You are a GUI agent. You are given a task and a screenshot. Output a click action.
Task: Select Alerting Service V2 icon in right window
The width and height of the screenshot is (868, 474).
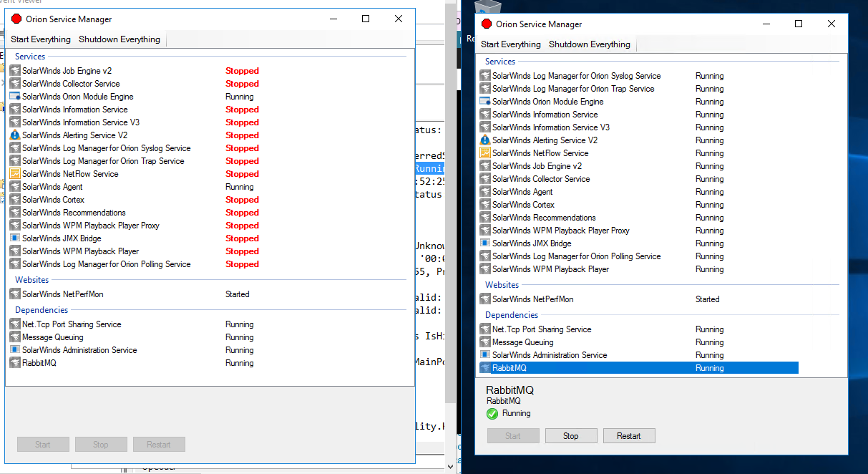pos(485,140)
